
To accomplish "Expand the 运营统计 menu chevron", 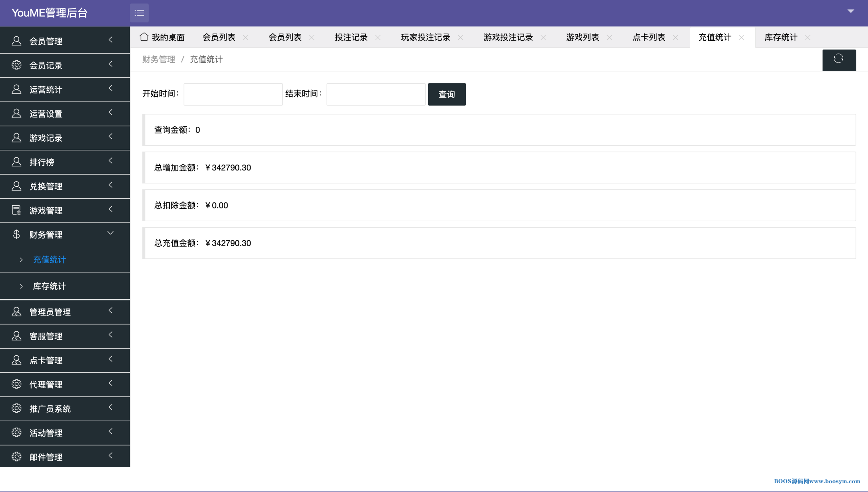I will click(x=110, y=88).
